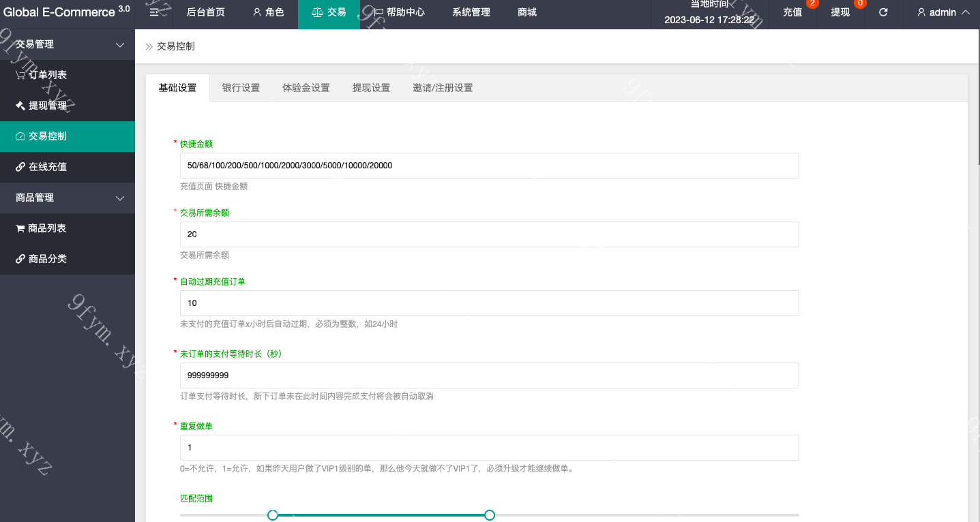Click the gavel icon beside 提现管理
980x522 pixels.
(x=20, y=106)
